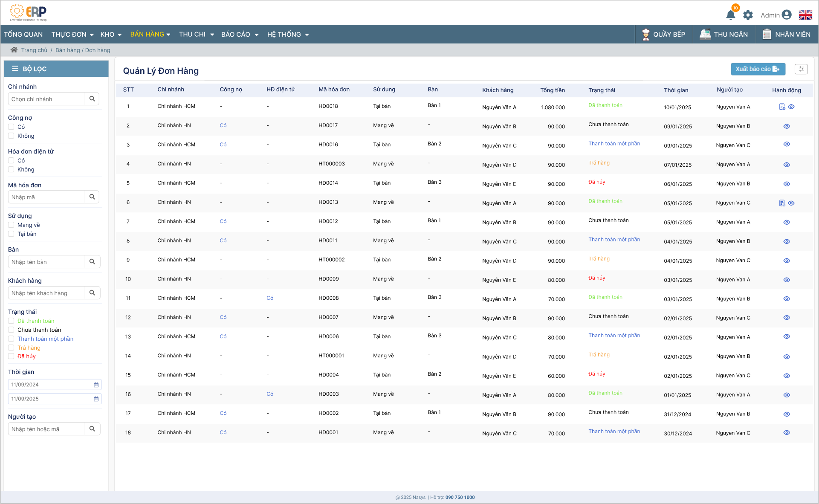The image size is (819, 504).
Task: Switch language via UK flag
Action: coord(805,15)
